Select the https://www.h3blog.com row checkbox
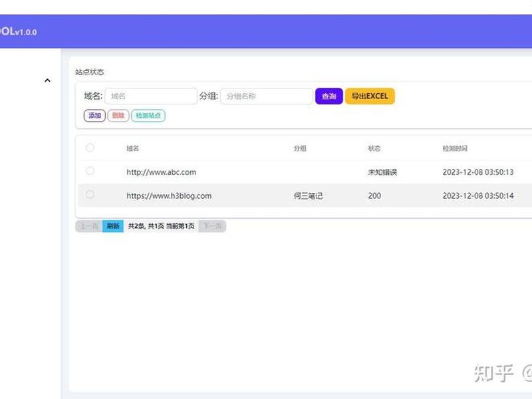This screenshot has height=399, width=532. (x=90, y=195)
